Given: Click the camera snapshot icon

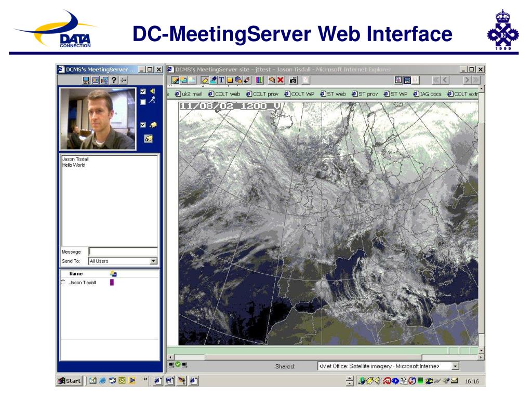Looking at the screenshot, I should (293, 80).
